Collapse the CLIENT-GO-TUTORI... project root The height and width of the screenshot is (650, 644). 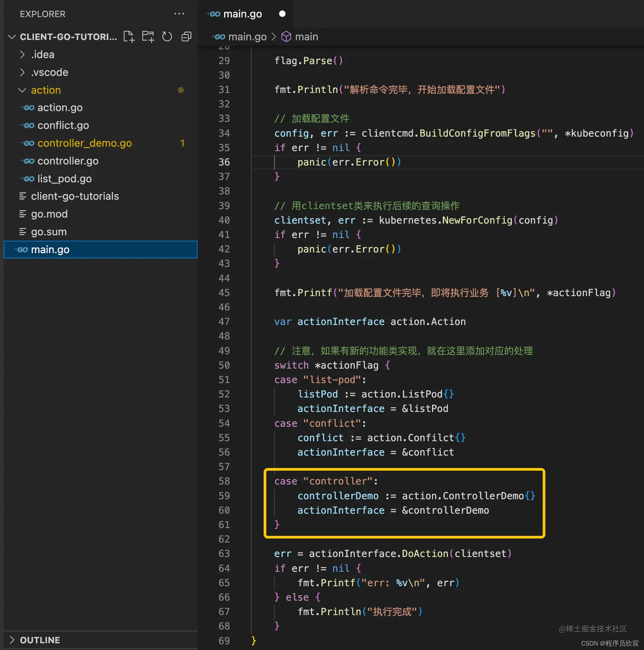coord(12,37)
